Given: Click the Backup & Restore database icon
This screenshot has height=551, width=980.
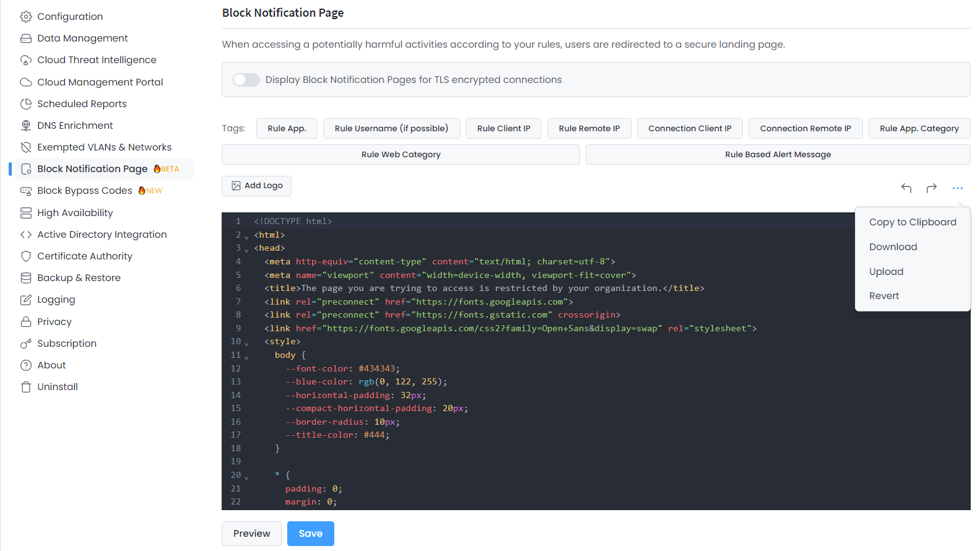Looking at the screenshot, I should pos(26,278).
